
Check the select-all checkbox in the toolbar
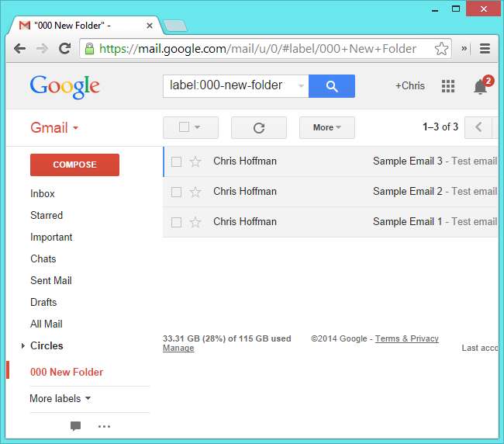(184, 127)
